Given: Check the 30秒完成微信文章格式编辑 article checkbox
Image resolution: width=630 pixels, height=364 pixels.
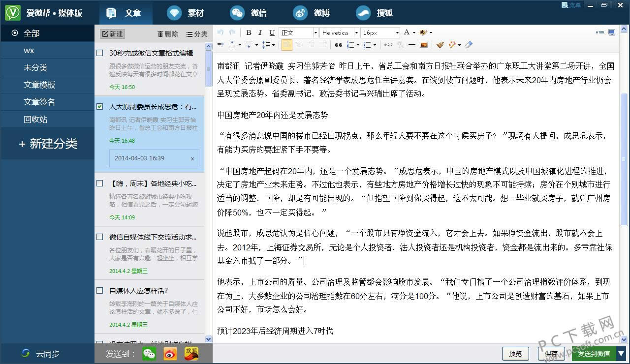Looking at the screenshot, I should click(100, 53).
